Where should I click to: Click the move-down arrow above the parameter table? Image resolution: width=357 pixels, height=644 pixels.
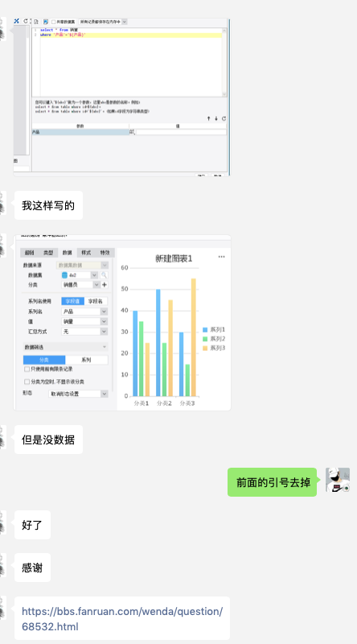[216, 118]
